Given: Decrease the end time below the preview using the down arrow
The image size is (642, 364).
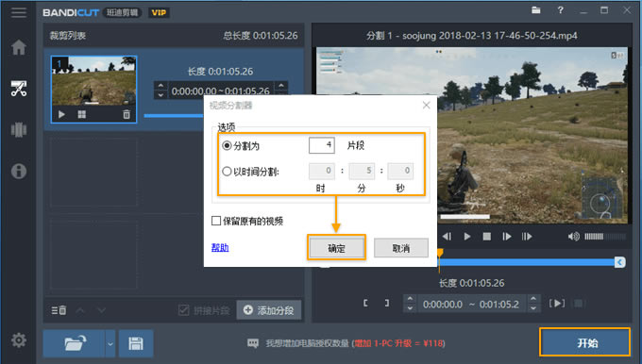Looking at the screenshot, I should [x=533, y=308].
